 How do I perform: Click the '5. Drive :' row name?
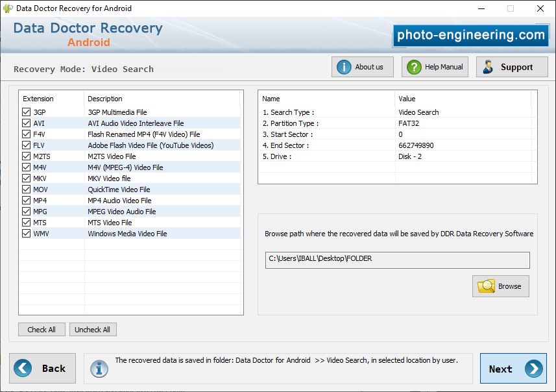click(x=277, y=156)
